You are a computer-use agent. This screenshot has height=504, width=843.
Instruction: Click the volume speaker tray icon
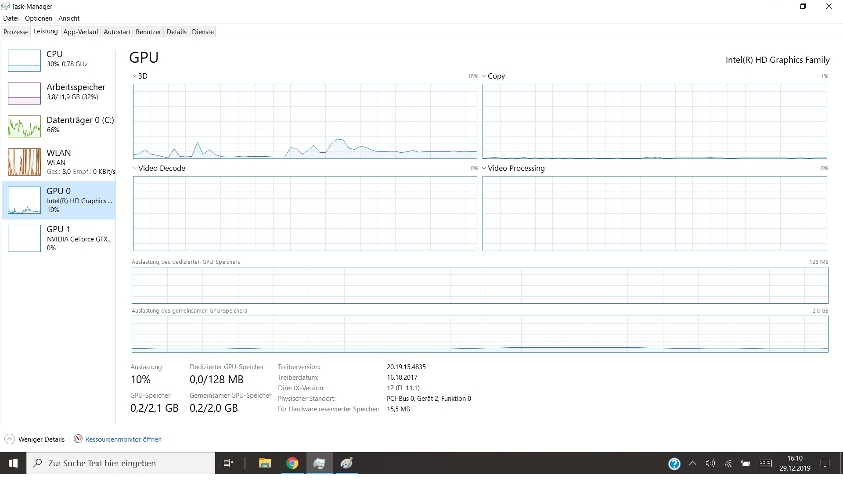click(x=710, y=463)
